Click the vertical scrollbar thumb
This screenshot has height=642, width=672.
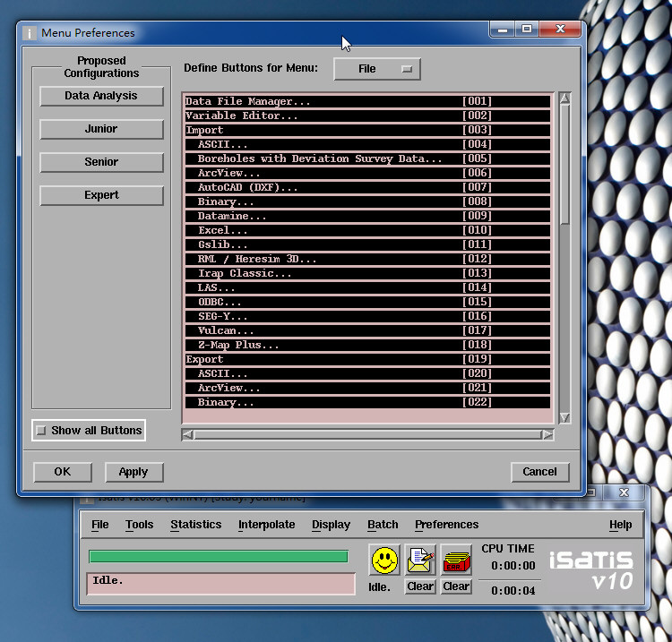pyautogui.click(x=564, y=165)
